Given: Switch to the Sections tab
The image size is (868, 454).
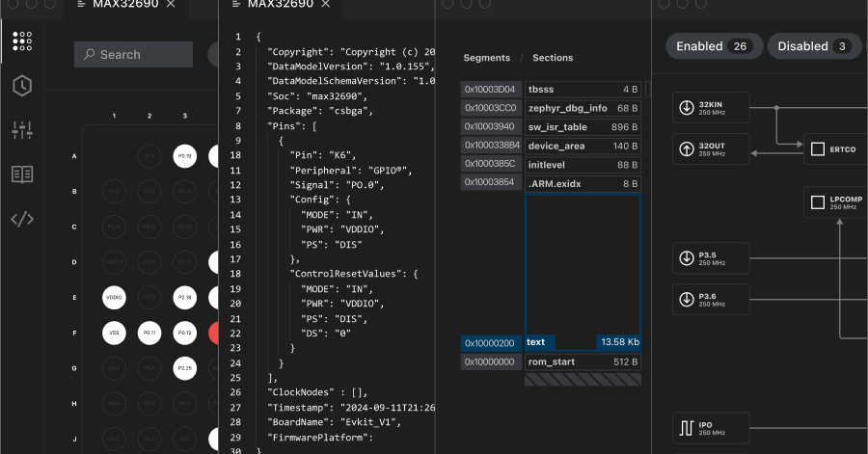Looking at the screenshot, I should (x=553, y=58).
